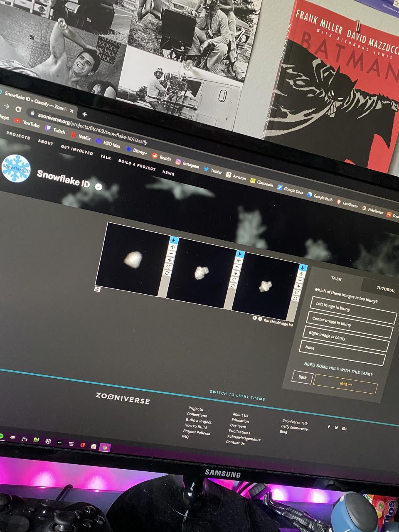Reload the page in Chrome
This screenshot has height=532, width=399.
[18, 109]
